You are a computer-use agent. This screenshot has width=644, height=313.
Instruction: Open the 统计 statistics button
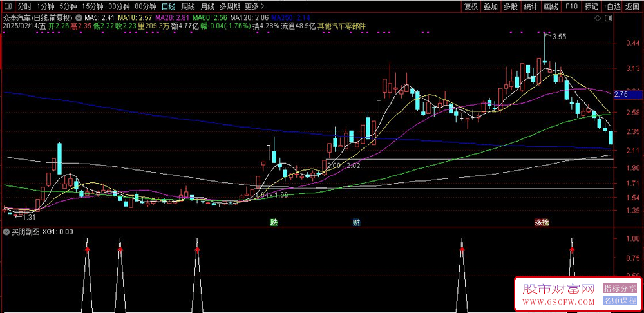[531, 6]
